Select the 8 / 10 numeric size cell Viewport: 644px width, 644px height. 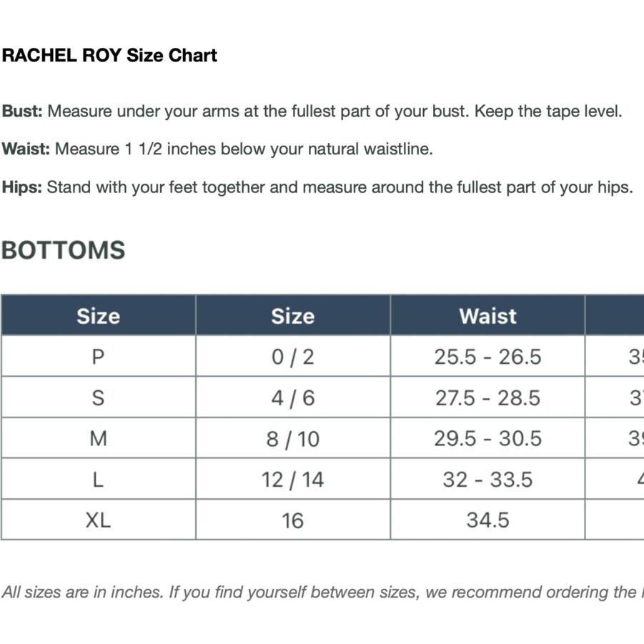(x=292, y=438)
